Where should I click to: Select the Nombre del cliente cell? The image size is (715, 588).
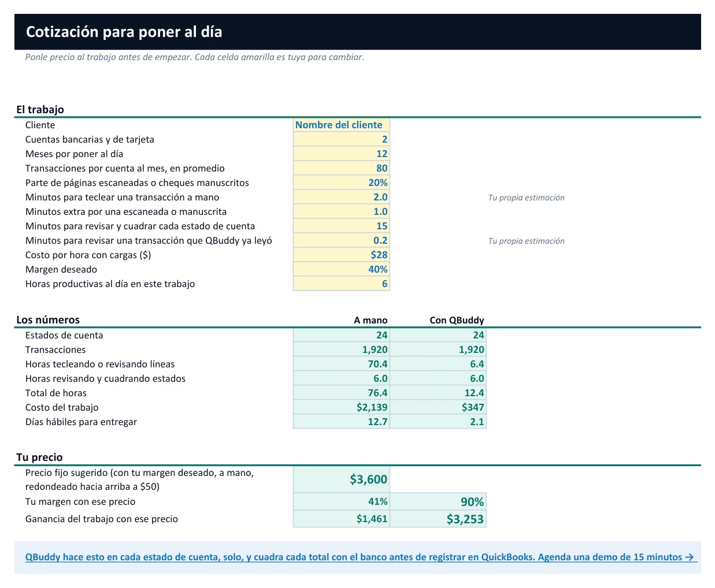342,125
